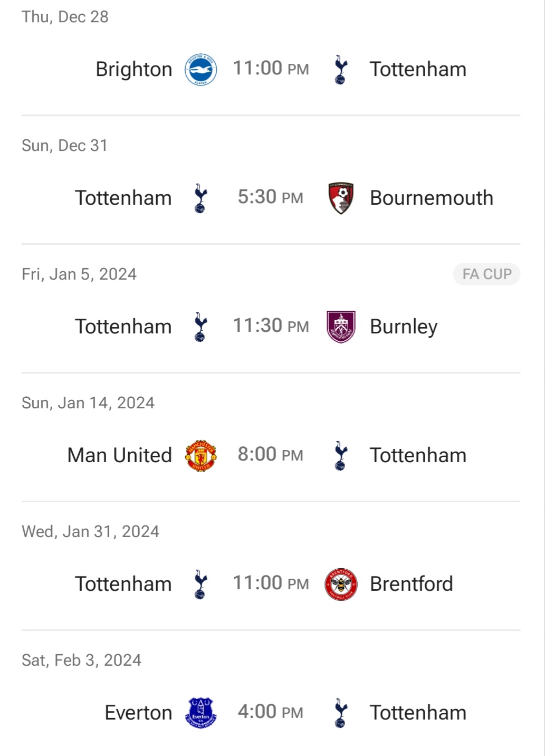
Task: Open the Brighton team name link
Action: 134,70
